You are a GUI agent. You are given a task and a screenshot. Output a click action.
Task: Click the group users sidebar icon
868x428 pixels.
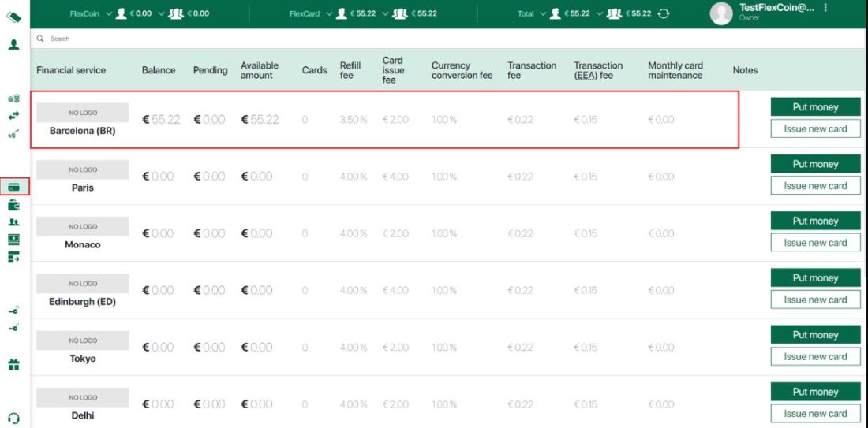pyautogui.click(x=13, y=222)
